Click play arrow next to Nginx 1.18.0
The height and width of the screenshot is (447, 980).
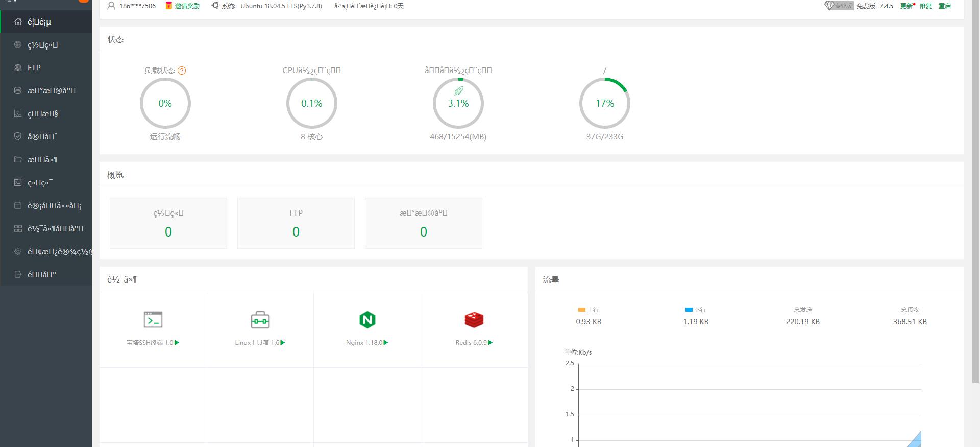click(x=386, y=343)
